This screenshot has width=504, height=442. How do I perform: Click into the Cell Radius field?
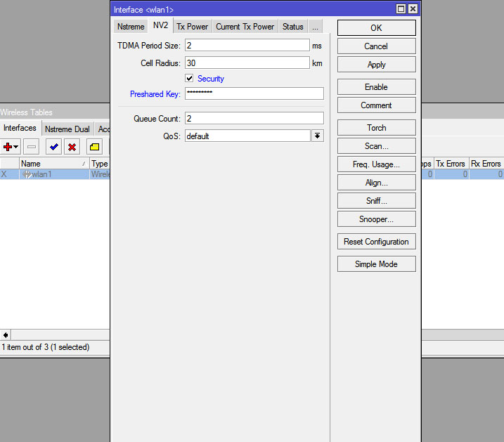(247, 63)
